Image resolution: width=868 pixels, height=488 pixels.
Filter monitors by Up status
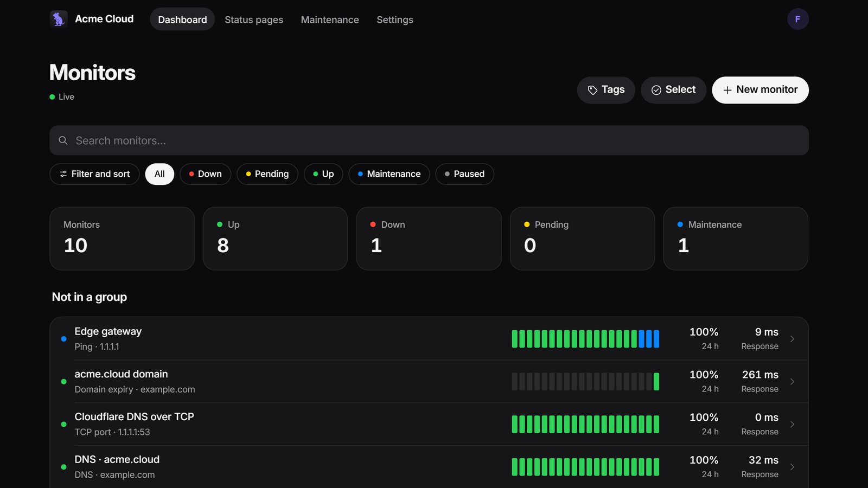tap(323, 174)
